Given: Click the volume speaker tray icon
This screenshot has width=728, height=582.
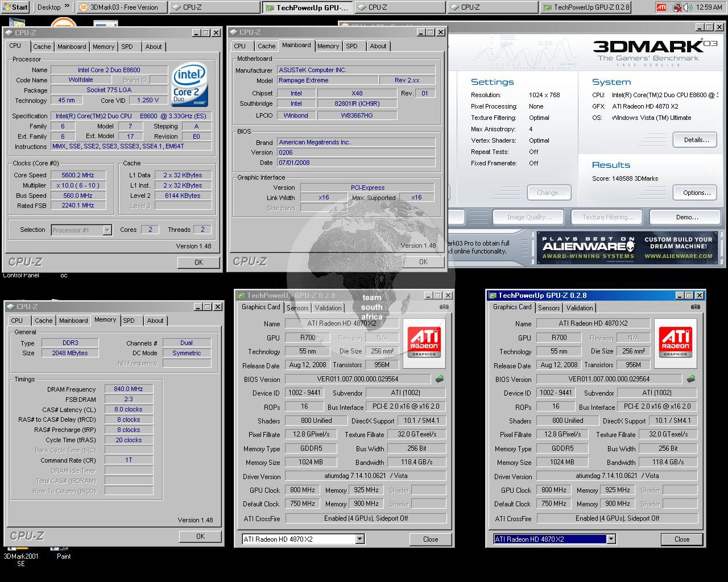Looking at the screenshot, I should pyautogui.click(x=689, y=7).
